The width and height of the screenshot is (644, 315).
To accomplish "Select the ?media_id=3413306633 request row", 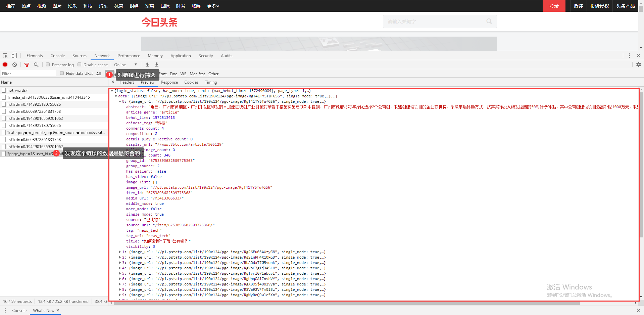I will tap(54, 97).
